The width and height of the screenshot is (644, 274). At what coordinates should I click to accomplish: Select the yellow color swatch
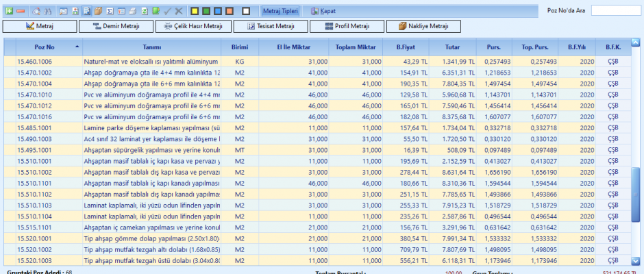click(x=195, y=11)
